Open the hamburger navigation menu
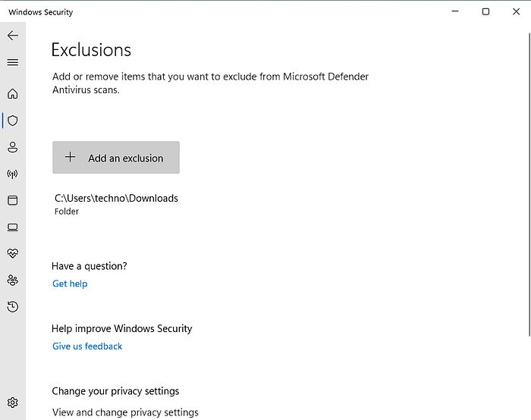Screen dimensions: 531x420 pyautogui.click(x=13, y=62)
